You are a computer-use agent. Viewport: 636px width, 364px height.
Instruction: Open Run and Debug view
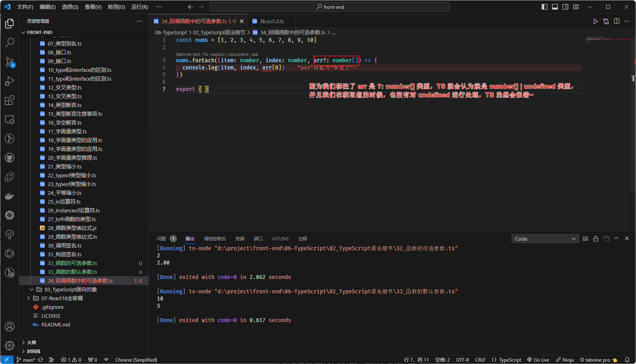tap(10, 81)
